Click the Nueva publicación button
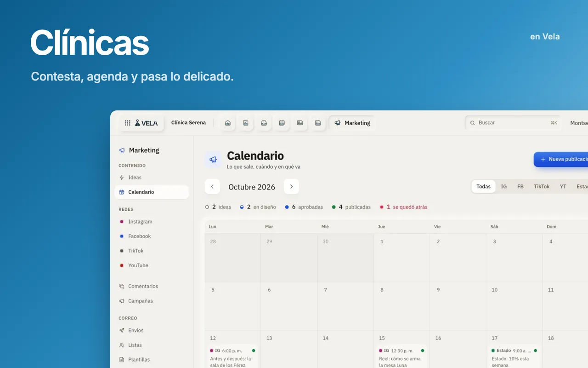This screenshot has height=368, width=588. (561, 159)
